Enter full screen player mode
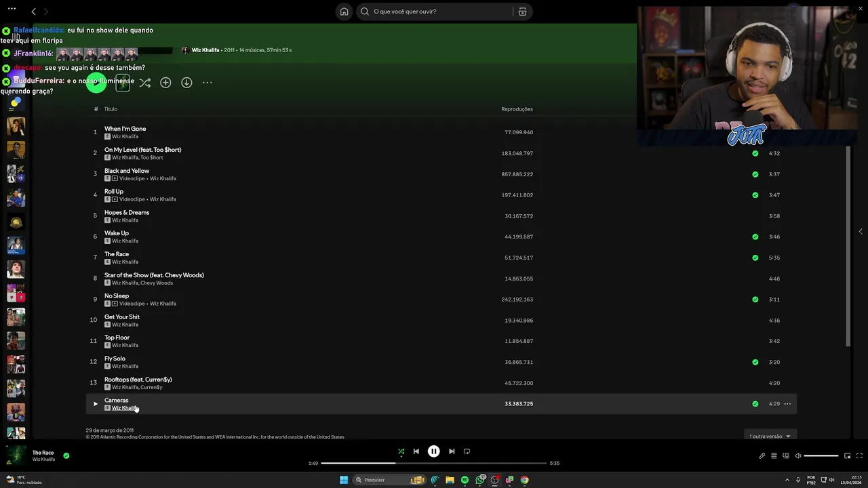 coord(860,456)
